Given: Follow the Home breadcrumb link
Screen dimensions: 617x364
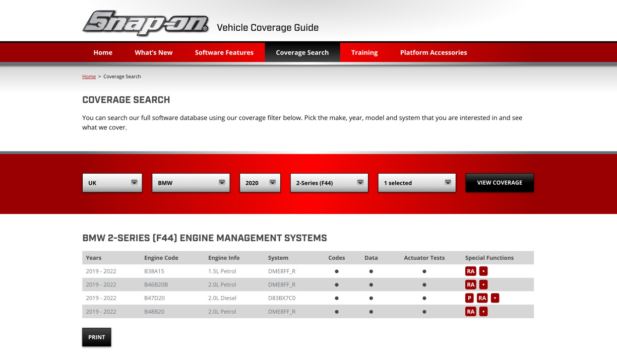Looking at the screenshot, I should (x=89, y=77).
